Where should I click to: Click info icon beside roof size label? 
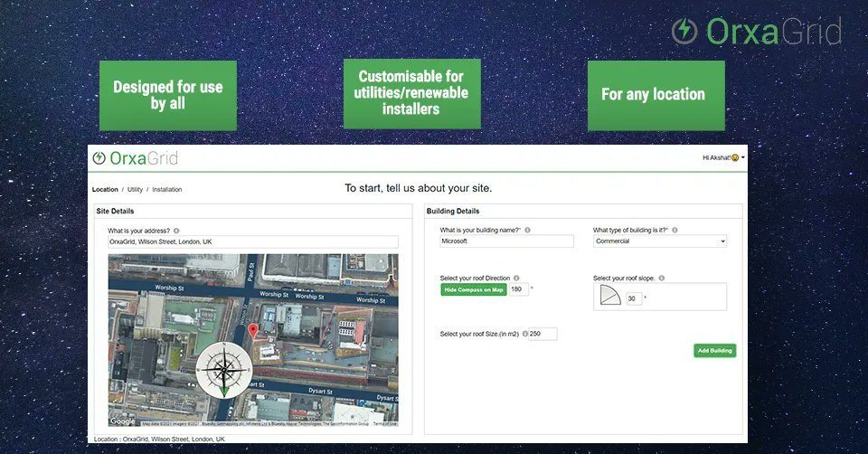(524, 334)
